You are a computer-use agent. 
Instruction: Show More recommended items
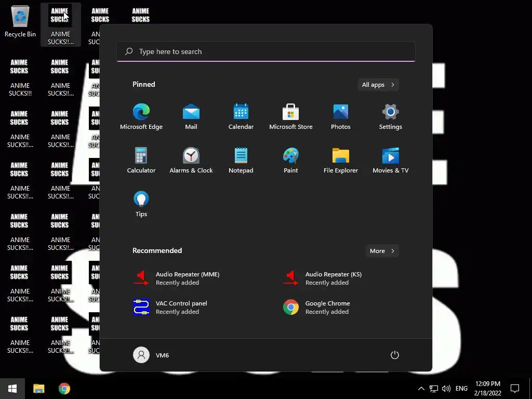(x=382, y=251)
